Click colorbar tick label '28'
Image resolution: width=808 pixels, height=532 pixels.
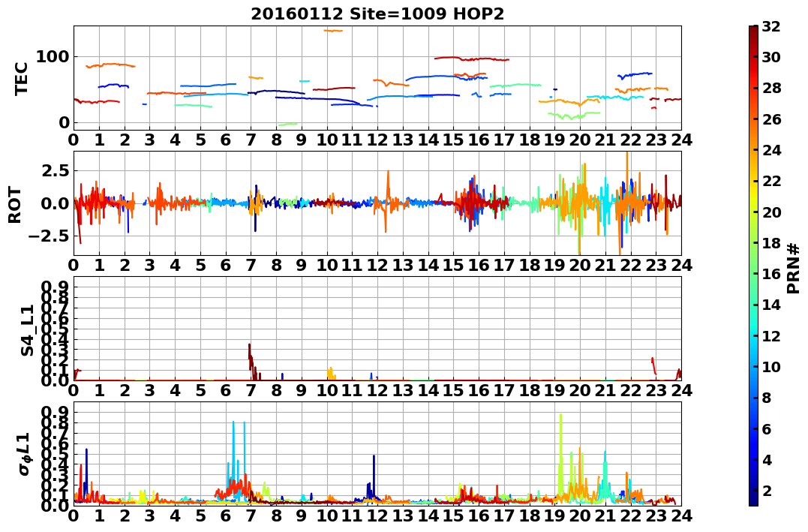click(x=771, y=88)
